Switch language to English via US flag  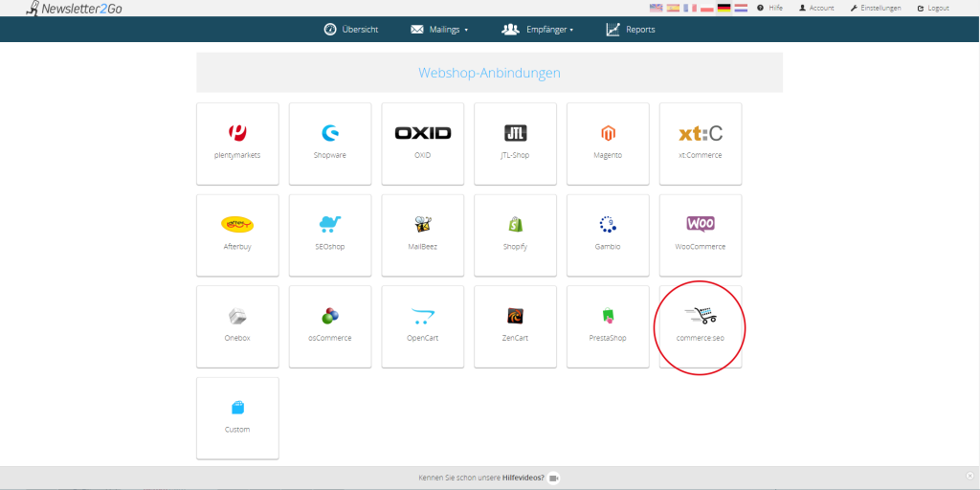(656, 8)
